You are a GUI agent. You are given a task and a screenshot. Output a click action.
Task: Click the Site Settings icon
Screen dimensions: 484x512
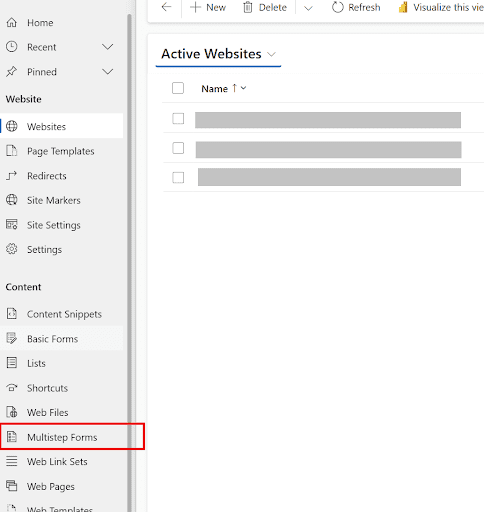pos(12,225)
